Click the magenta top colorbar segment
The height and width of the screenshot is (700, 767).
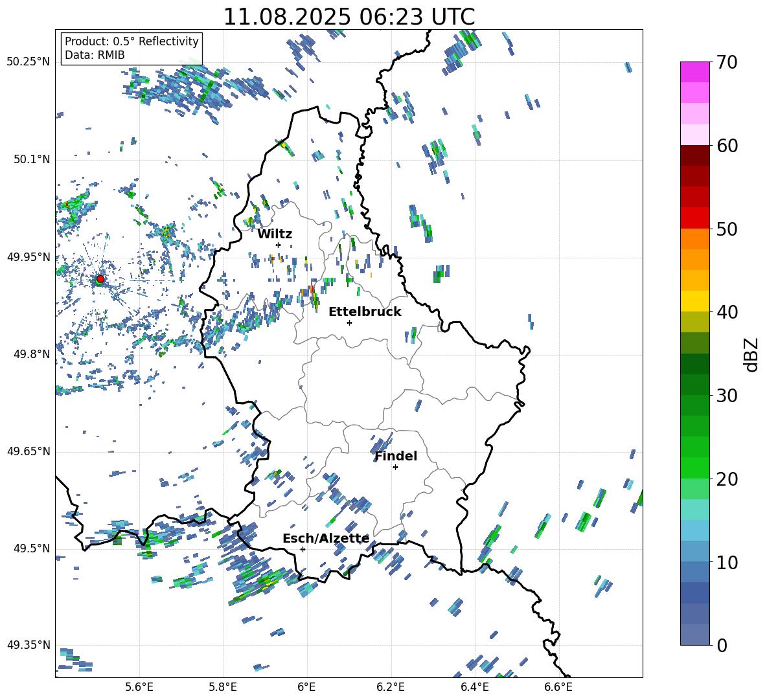click(x=694, y=72)
